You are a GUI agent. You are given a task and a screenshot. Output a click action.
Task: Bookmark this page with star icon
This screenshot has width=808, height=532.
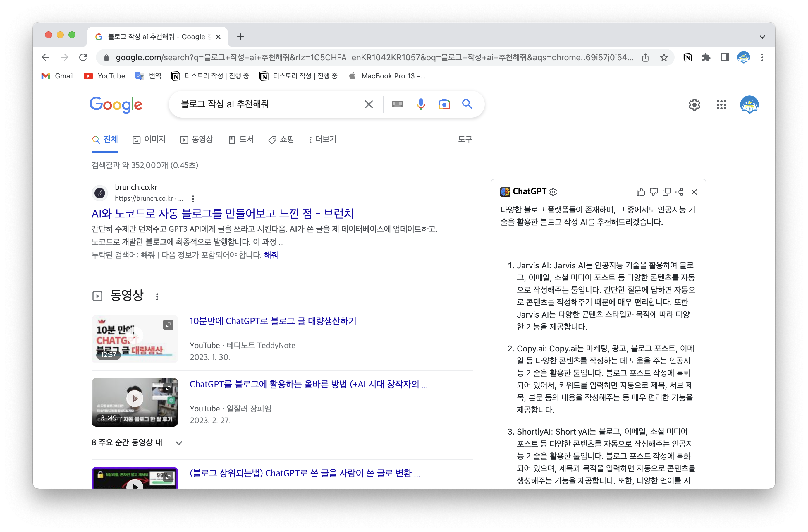[664, 57]
